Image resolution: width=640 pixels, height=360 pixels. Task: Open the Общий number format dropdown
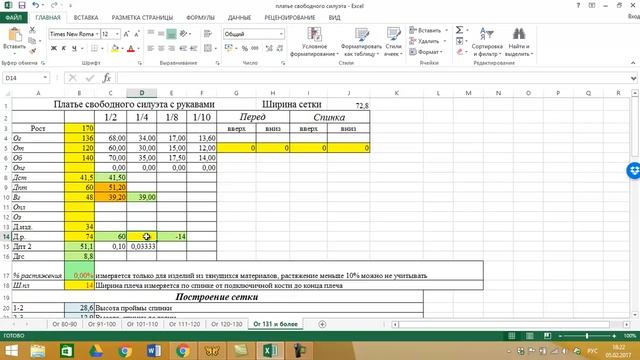[281, 34]
